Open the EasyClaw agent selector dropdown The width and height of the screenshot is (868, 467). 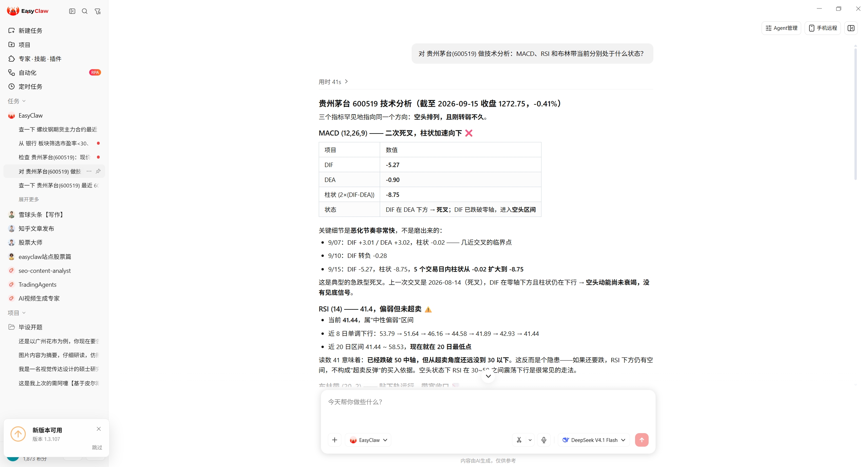(x=368, y=440)
